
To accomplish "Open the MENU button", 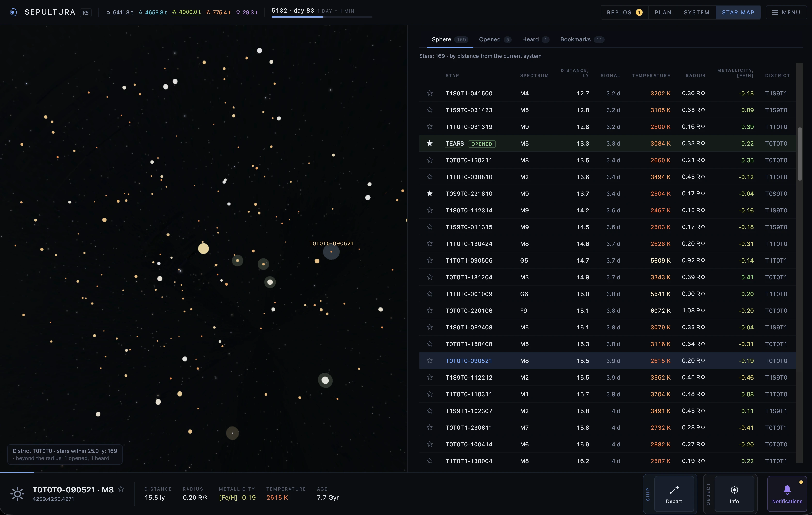I will pyautogui.click(x=786, y=13).
